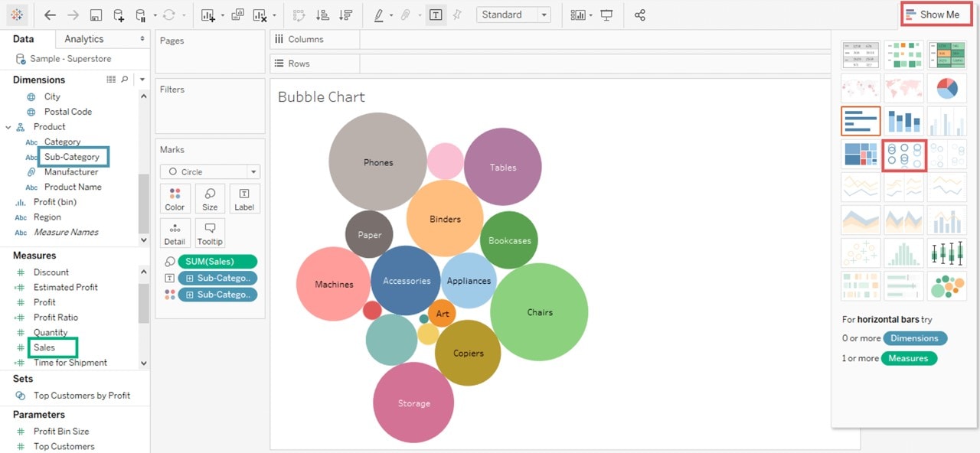Open the Standard fit dropdown

coord(513,15)
